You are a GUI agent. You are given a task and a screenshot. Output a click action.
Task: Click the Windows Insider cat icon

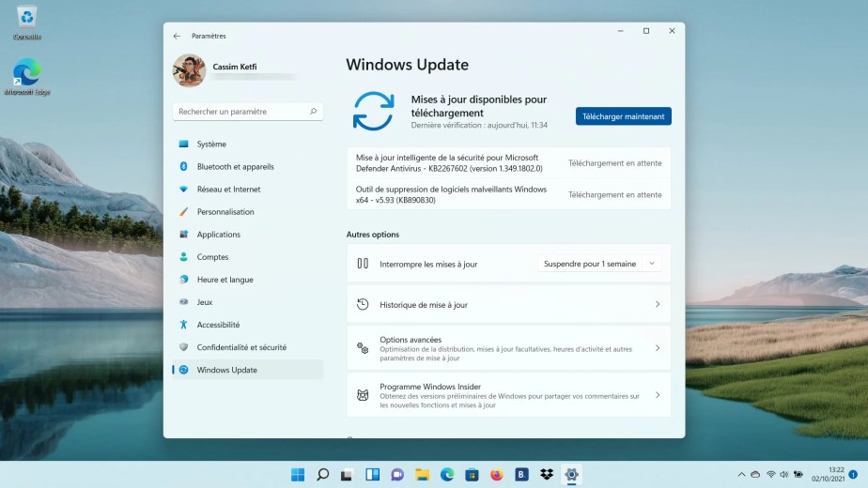coord(363,395)
